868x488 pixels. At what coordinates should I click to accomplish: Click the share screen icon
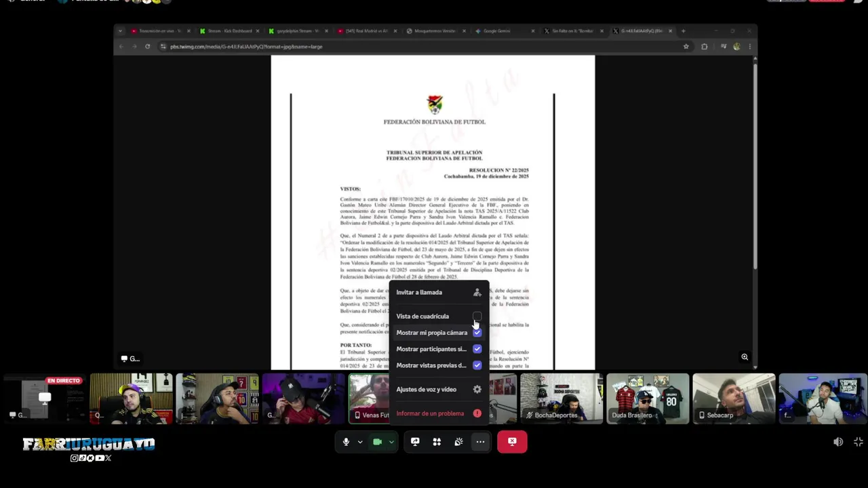pos(415,442)
